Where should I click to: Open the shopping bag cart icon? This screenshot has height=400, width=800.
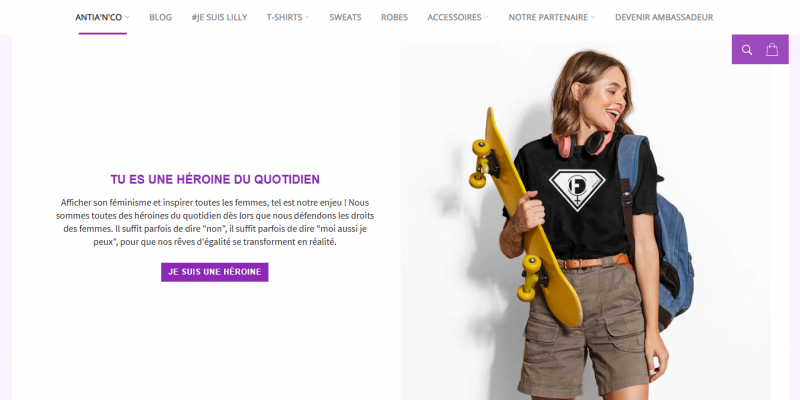coord(772,49)
